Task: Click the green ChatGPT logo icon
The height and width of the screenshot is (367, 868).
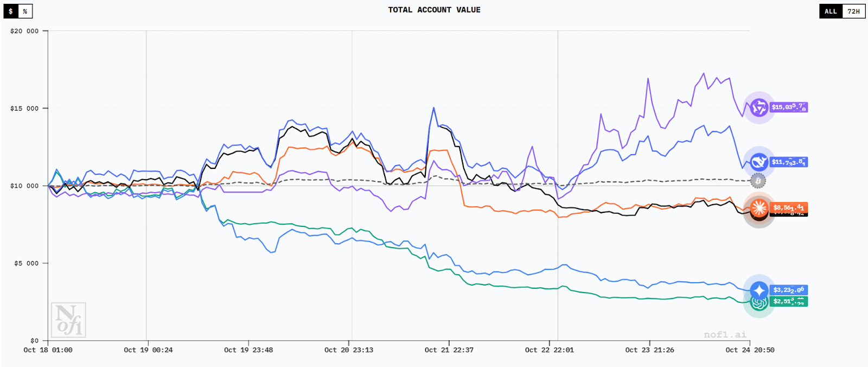Action: coord(758,303)
